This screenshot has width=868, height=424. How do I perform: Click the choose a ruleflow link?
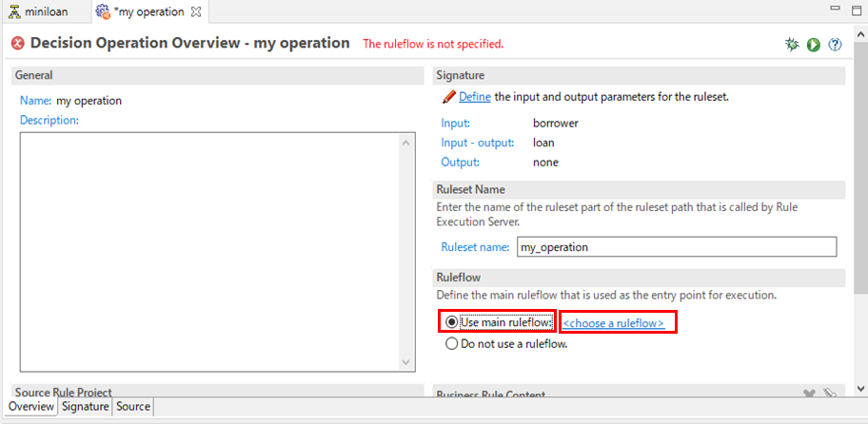click(613, 323)
